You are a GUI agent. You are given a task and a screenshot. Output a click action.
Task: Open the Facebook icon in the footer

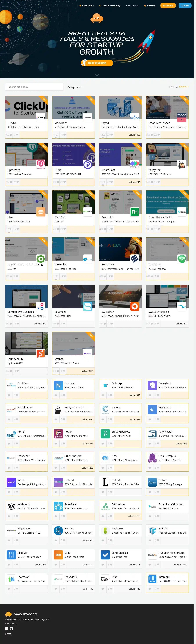pos(7,629)
